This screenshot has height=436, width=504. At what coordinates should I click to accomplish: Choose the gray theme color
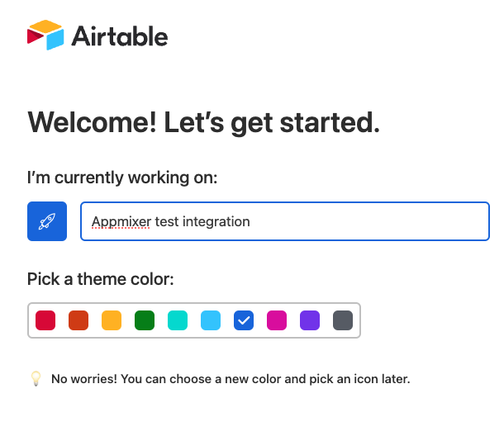[343, 320]
